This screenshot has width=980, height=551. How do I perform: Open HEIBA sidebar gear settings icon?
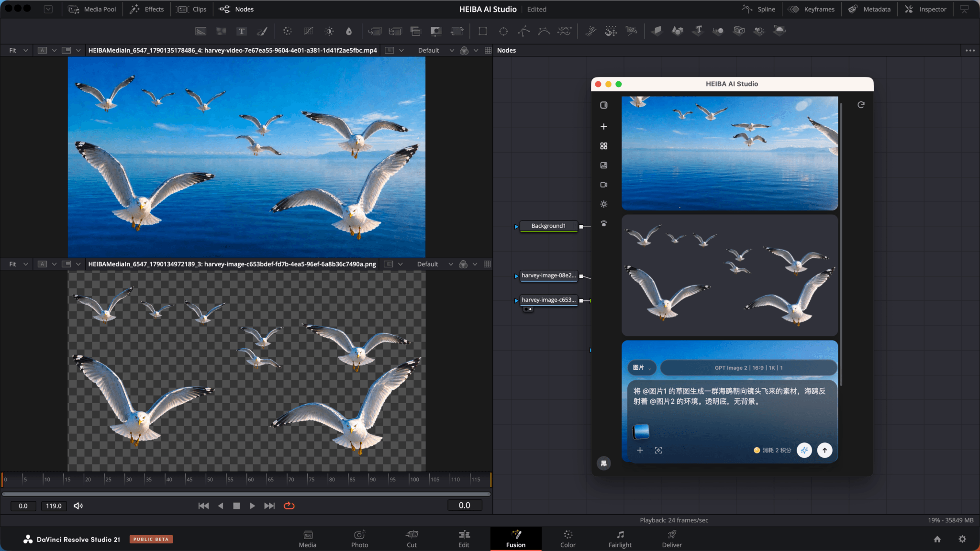click(604, 204)
